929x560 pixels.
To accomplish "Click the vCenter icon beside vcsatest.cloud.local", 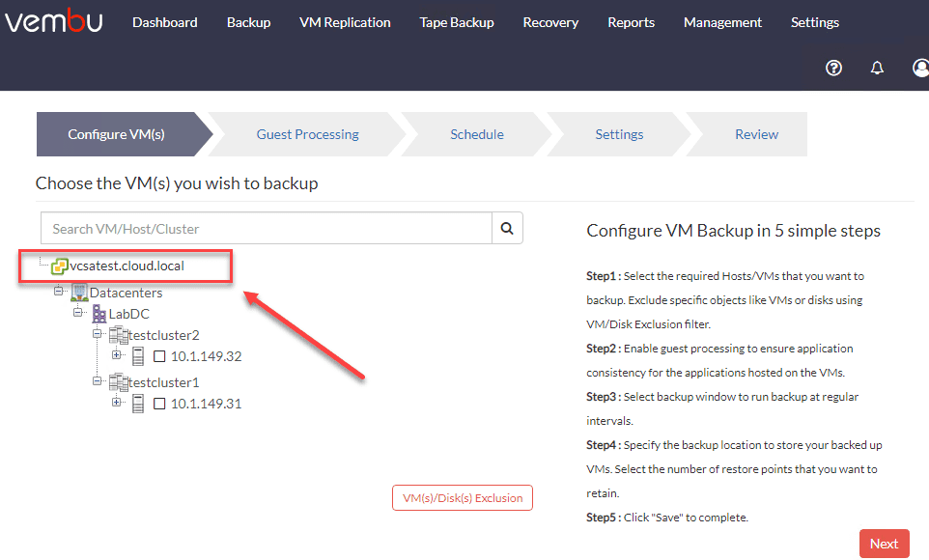I will tap(60, 266).
